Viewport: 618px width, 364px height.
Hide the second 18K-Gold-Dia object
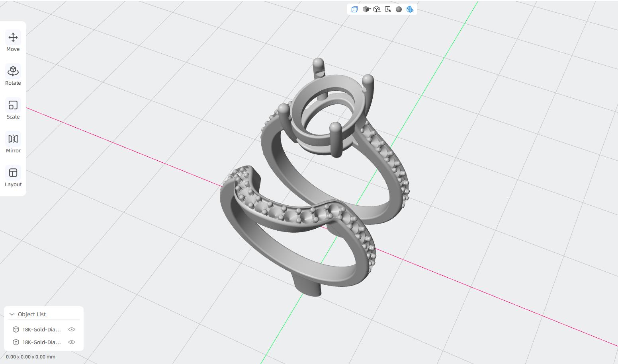(x=72, y=342)
